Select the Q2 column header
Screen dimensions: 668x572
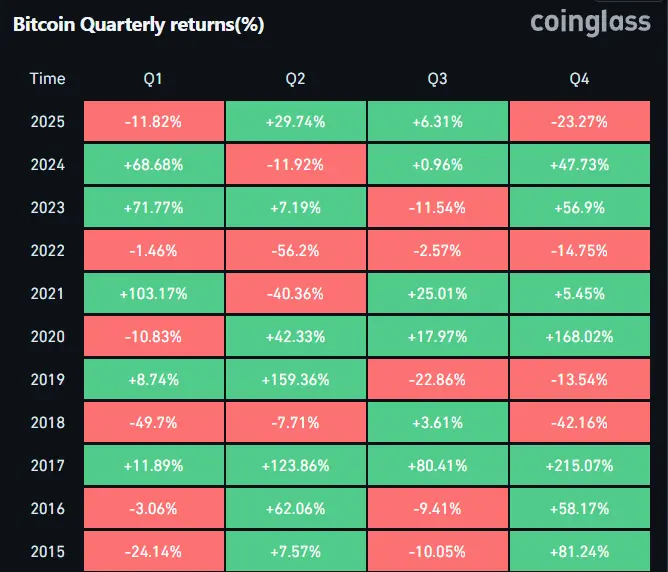coord(296,78)
